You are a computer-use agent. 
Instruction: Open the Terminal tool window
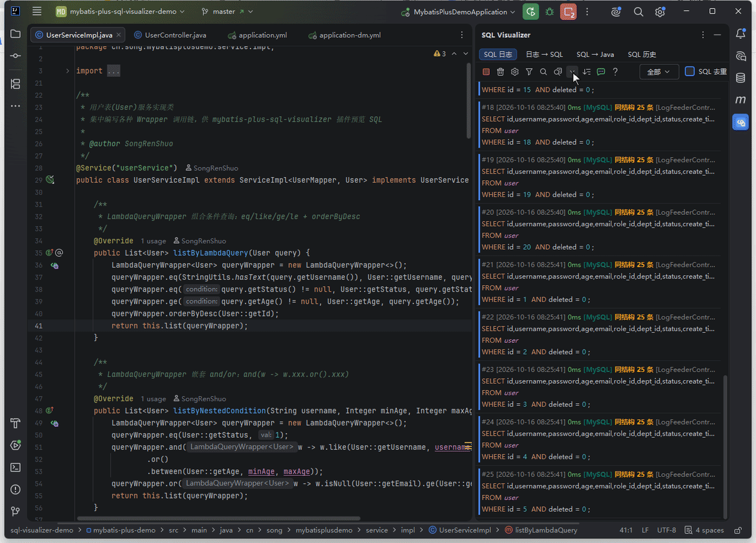tap(15, 467)
